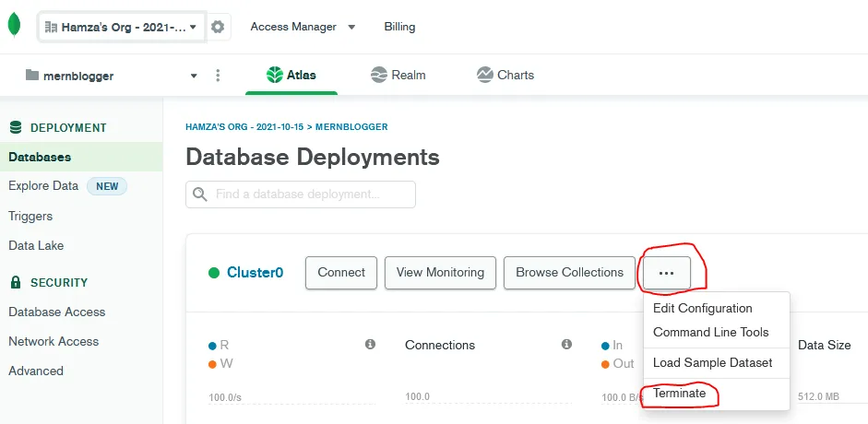Image resolution: width=868 pixels, height=424 pixels.
Task: Click the Browse Collections button
Action: pos(569,273)
